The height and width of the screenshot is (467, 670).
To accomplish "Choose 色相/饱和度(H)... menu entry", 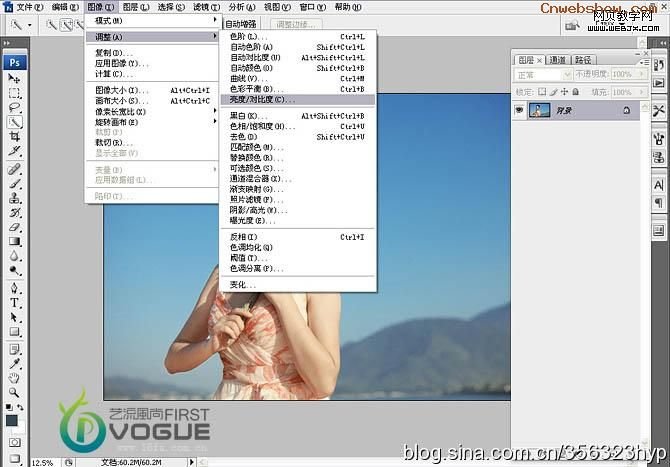I will point(298,126).
